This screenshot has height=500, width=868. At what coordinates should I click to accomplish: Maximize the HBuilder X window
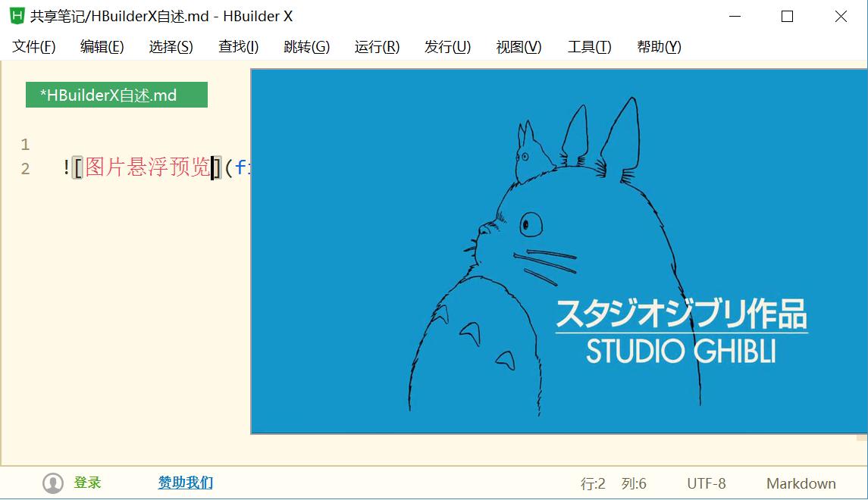(x=787, y=16)
